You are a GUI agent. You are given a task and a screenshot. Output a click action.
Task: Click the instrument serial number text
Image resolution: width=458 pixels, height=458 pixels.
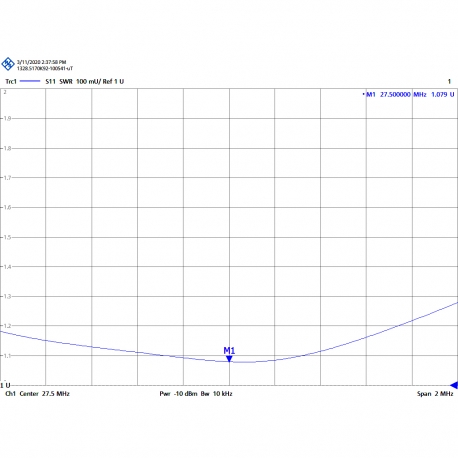(x=45, y=68)
